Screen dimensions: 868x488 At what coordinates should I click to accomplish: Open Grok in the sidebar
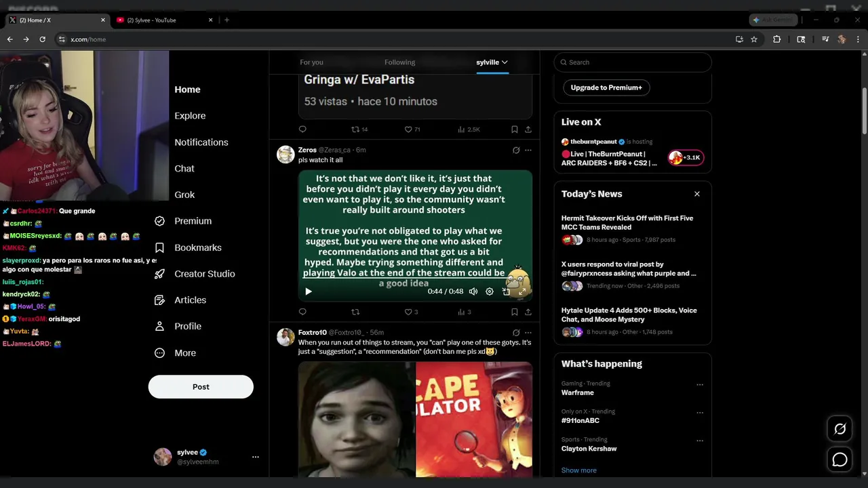click(184, 195)
